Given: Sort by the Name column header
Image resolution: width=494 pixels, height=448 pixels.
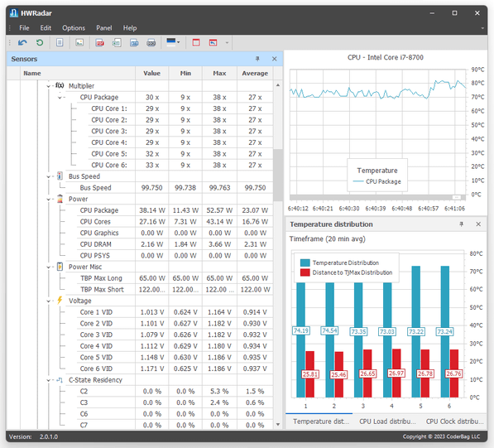Looking at the screenshot, I should (x=78, y=73).
